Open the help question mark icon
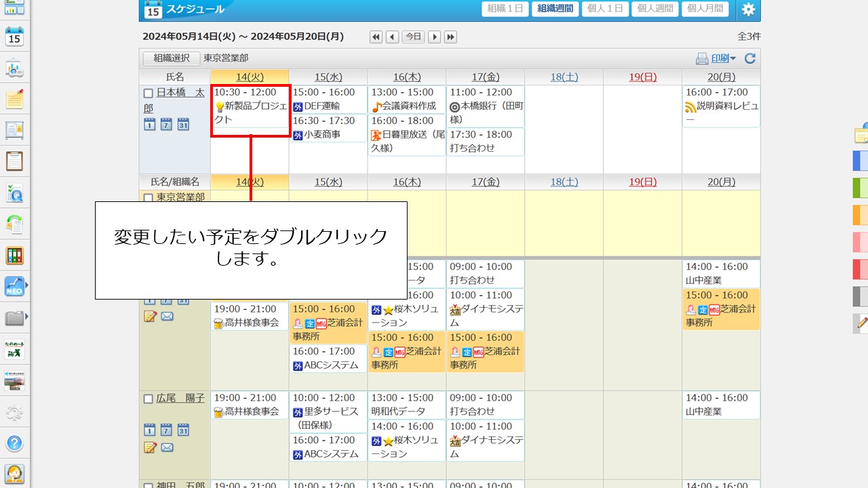The image size is (868, 488). pyautogui.click(x=14, y=443)
